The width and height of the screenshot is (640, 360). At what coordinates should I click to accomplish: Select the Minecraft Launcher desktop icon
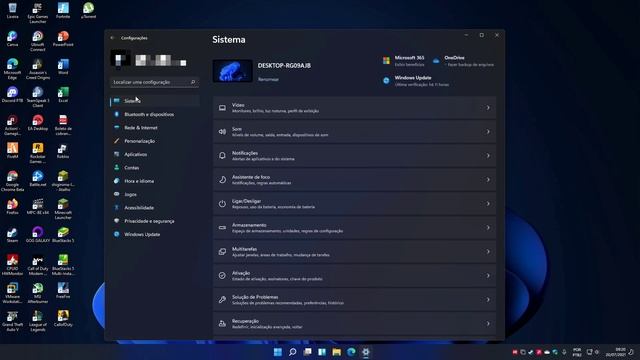(63, 209)
